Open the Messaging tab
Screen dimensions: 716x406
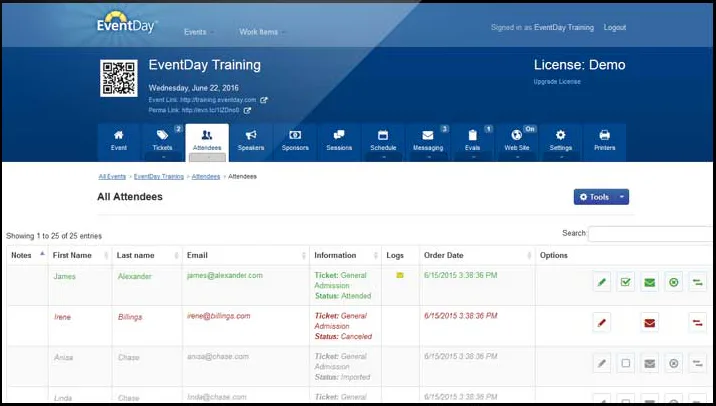click(x=428, y=142)
